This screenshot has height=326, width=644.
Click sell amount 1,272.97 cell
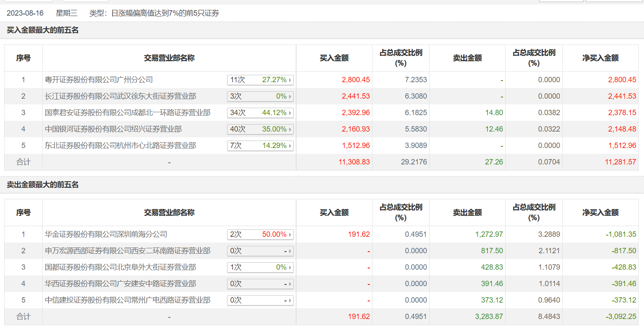(489, 234)
